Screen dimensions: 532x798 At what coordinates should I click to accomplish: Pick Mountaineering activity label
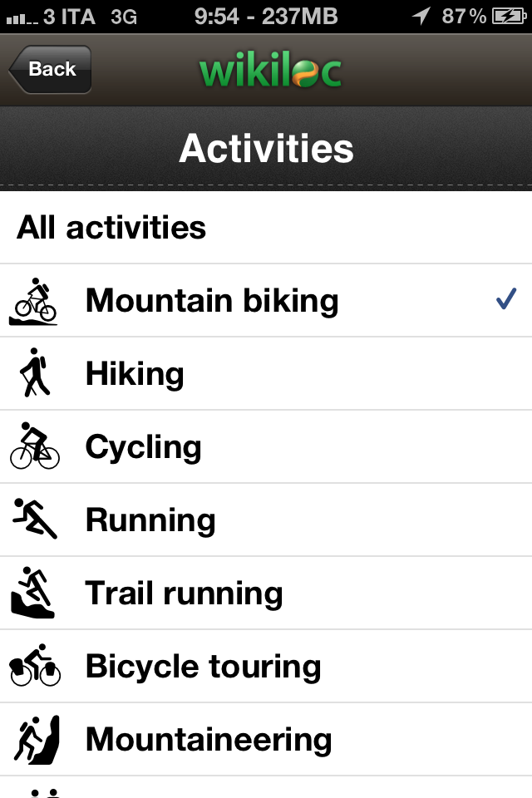209,740
